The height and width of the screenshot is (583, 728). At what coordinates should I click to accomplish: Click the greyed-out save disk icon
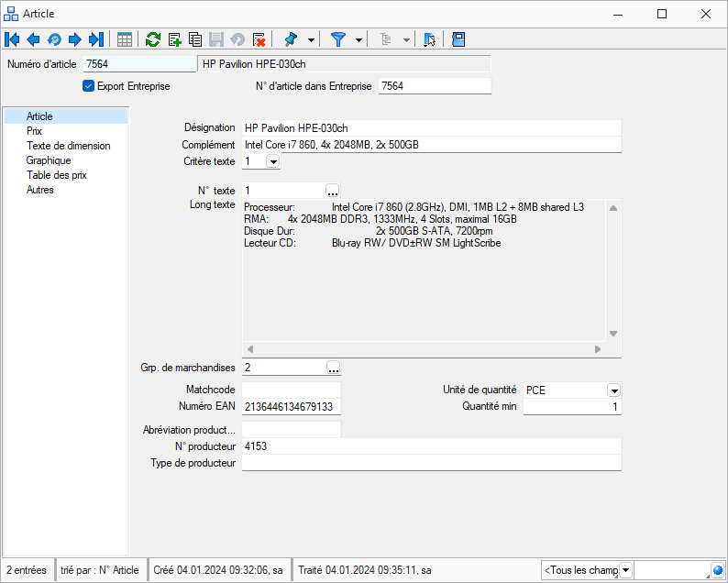pos(216,39)
